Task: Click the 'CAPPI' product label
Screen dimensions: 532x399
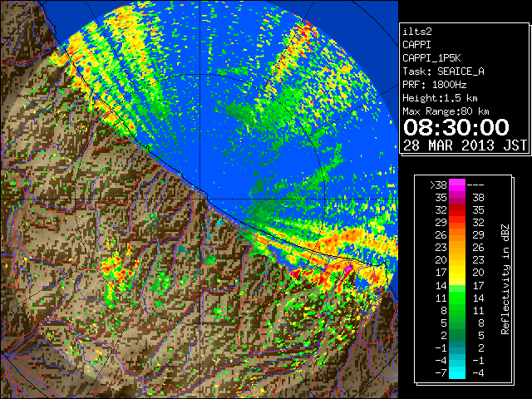Action: pos(416,45)
